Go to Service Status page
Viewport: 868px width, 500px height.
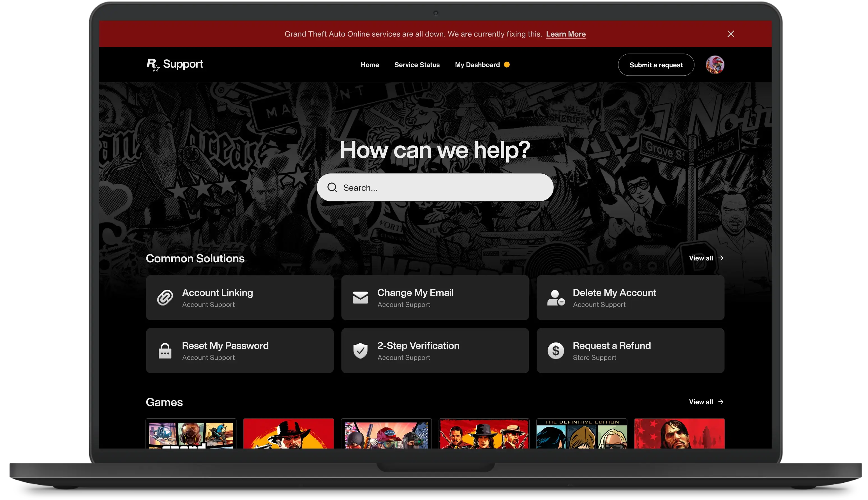[417, 65]
